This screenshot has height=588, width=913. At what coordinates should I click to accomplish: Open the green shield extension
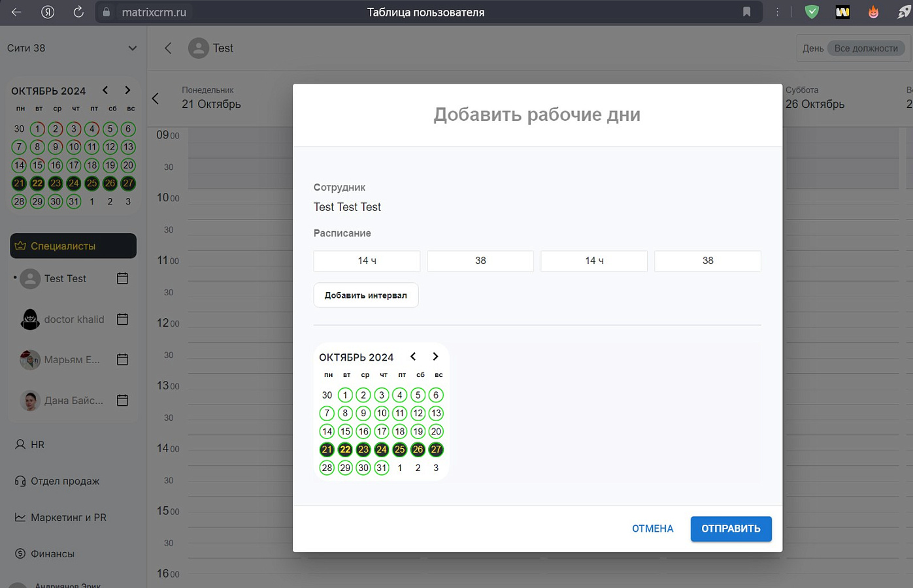(812, 12)
